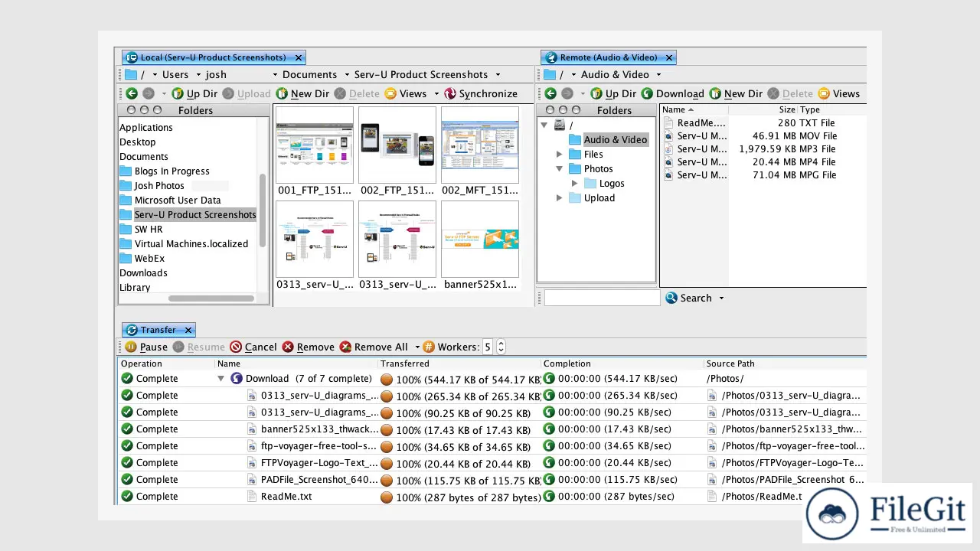Select the 002_FTP_151 thumbnail
The height and width of the screenshot is (551, 980).
pyautogui.click(x=397, y=152)
